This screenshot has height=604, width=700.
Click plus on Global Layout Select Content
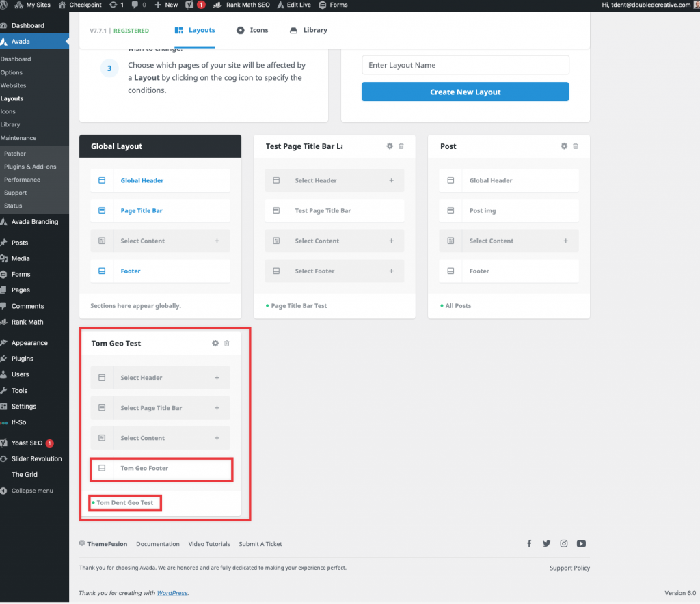pos(217,241)
